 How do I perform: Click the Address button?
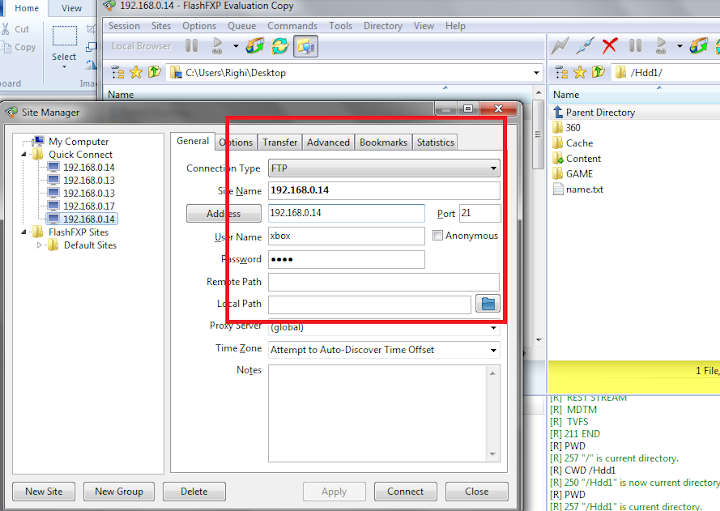(224, 213)
